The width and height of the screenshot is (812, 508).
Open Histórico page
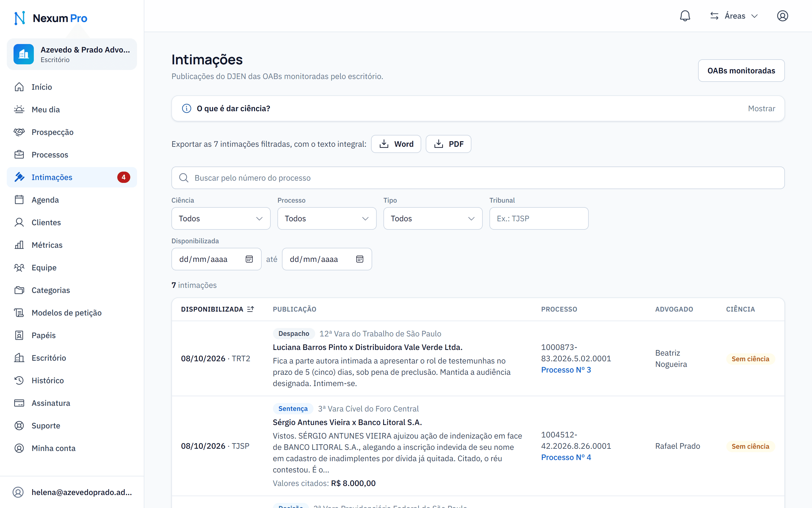click(72, 380)
